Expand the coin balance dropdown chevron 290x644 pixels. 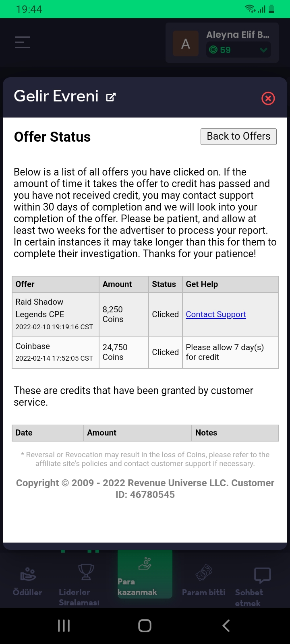pos(263,50)
